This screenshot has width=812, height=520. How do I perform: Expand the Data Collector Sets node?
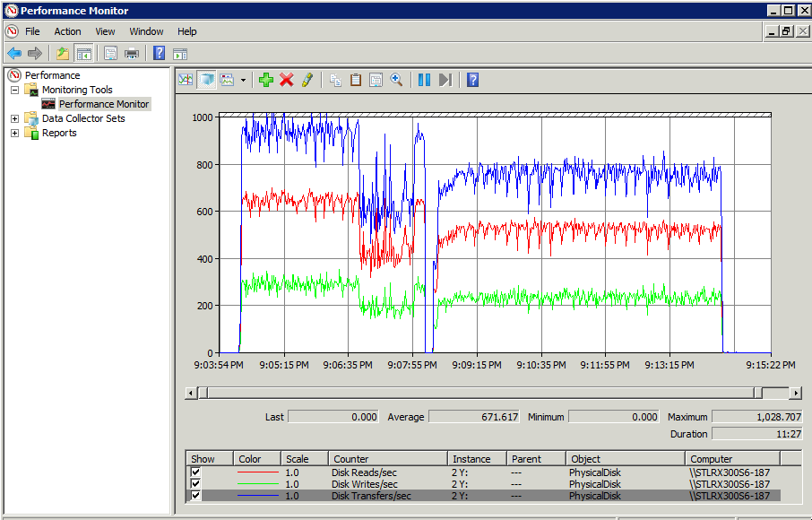click(14, 118)
